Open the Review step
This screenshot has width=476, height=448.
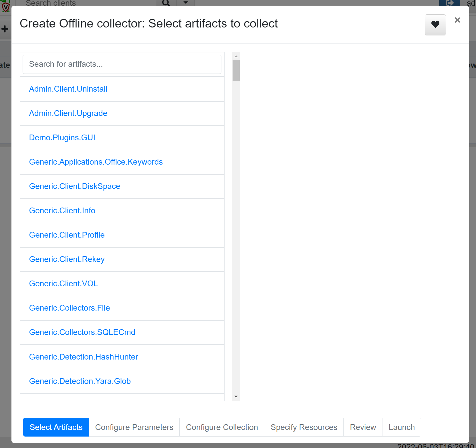(363, 427)
